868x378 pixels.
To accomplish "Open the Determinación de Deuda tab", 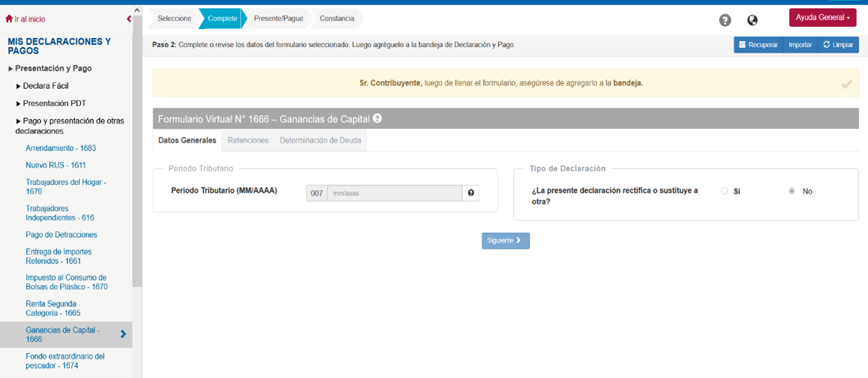I will pyautogui.click(x=320, y=140).
